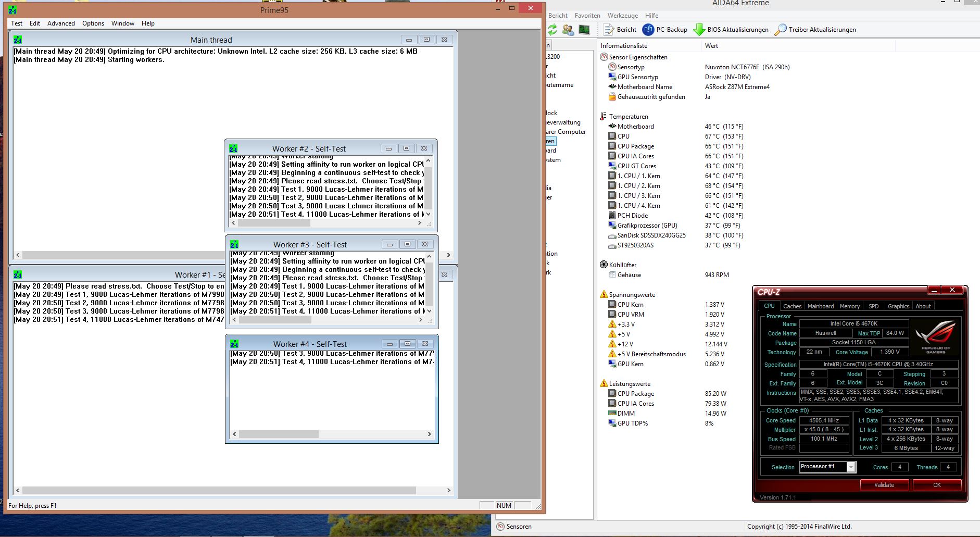Open the Processor #1 selection dropdown in CPU-Z

coord(827,467)
